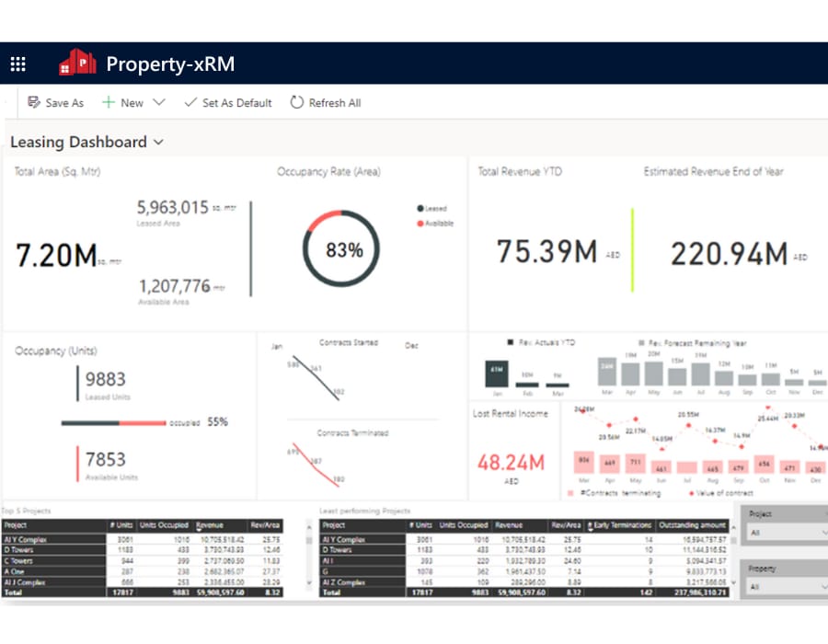Image resolution: width=828 pixels, height=644 pixels.
Task: Open the Property filter dropdown
Action: (782, 586)
